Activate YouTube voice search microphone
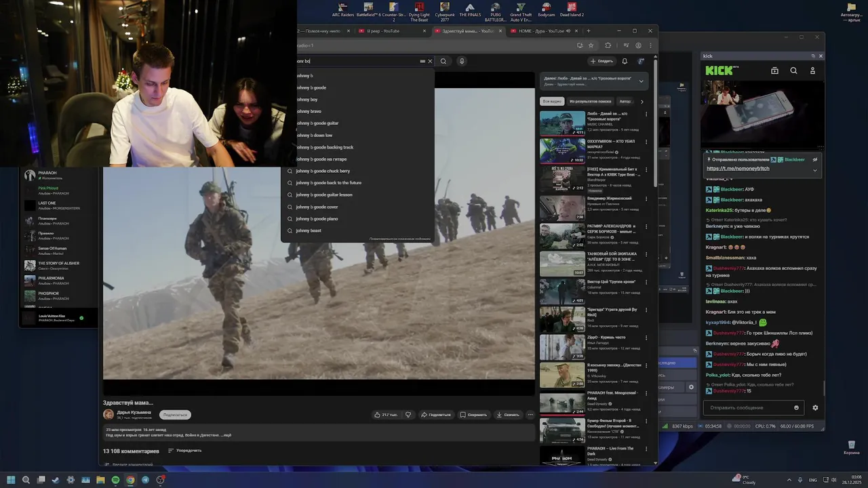This screenshot has height=488, width=868. tap(462, 61)
